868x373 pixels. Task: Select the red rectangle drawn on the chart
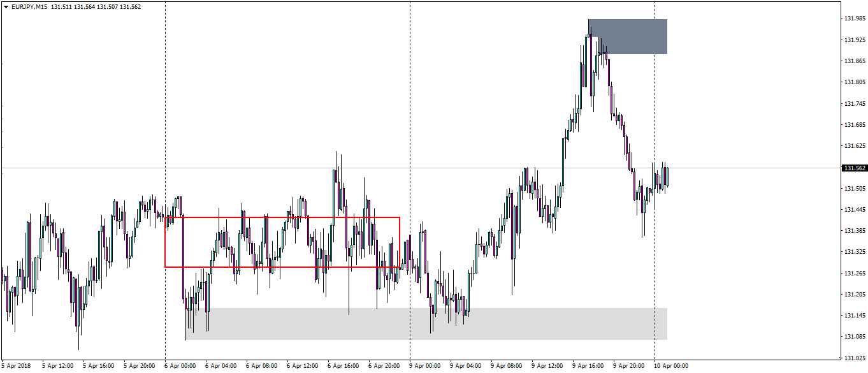pos(282,217)
